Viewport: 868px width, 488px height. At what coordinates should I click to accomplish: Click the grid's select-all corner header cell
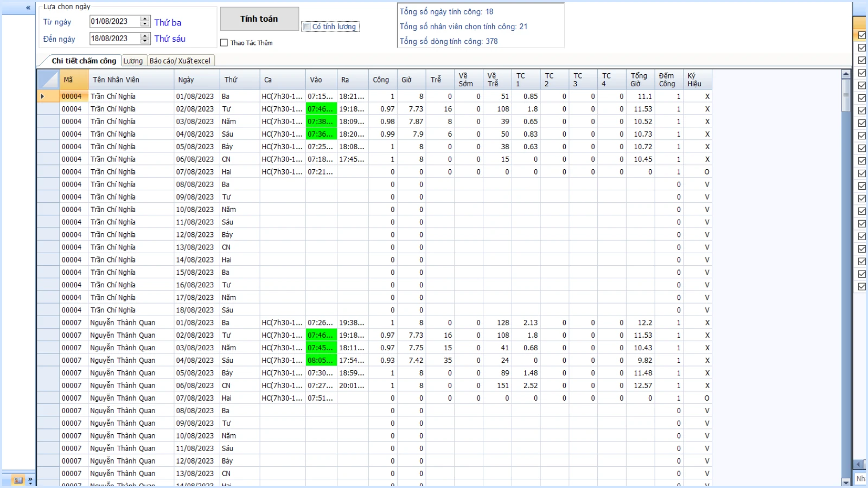48,80
